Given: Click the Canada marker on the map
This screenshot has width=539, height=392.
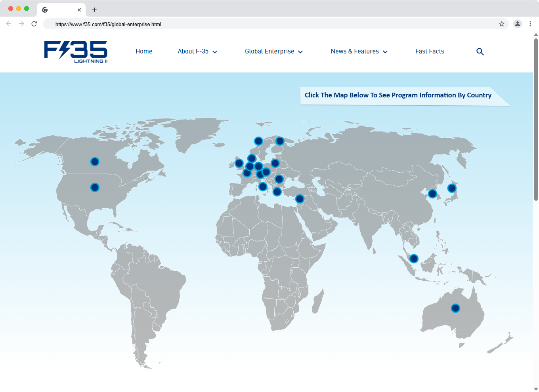Looking at the screenshot, I should (95, 162).
